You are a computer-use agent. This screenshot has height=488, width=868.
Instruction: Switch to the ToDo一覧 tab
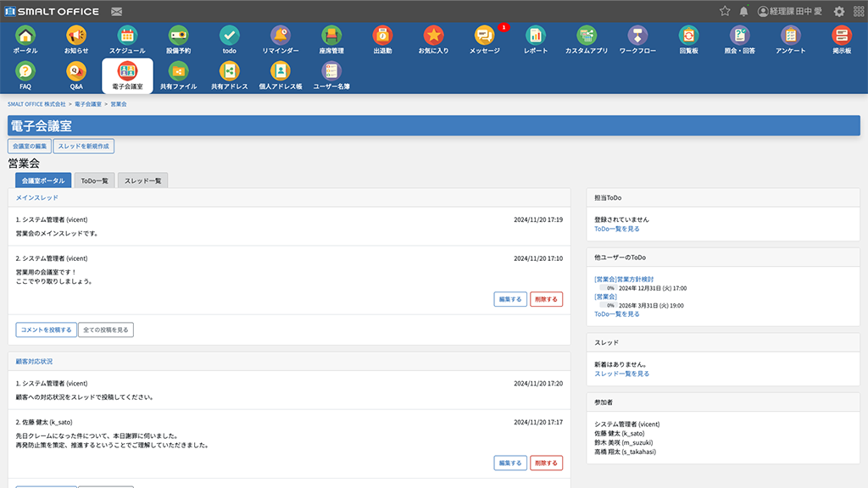coord(94,180)
